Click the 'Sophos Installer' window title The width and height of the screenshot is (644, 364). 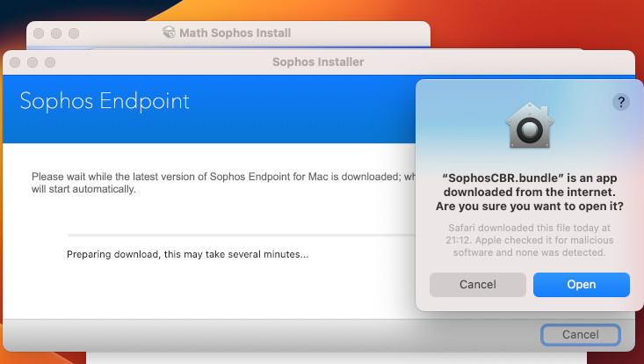[318, 62]
